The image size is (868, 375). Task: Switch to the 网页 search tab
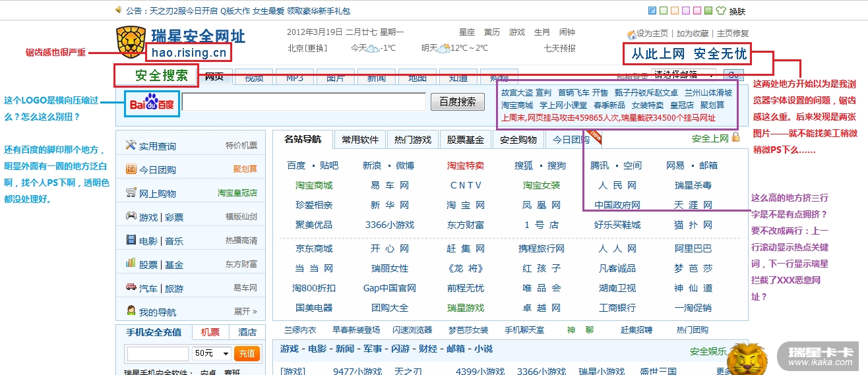214,77
